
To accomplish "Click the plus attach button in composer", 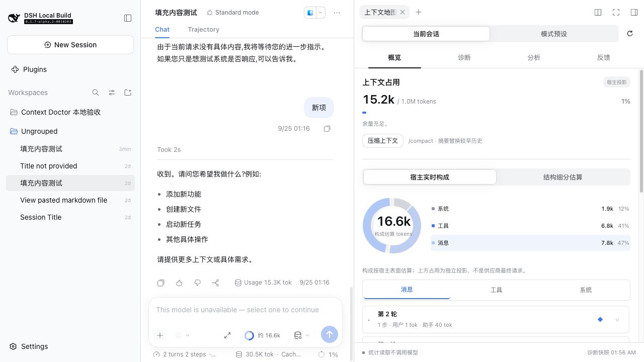I will [160, 335].
